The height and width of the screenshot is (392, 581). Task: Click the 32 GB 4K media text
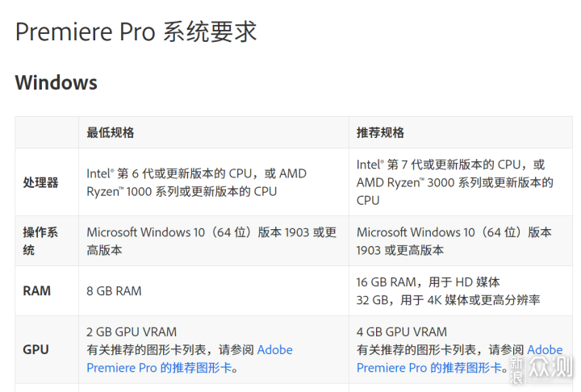(448, 299)
